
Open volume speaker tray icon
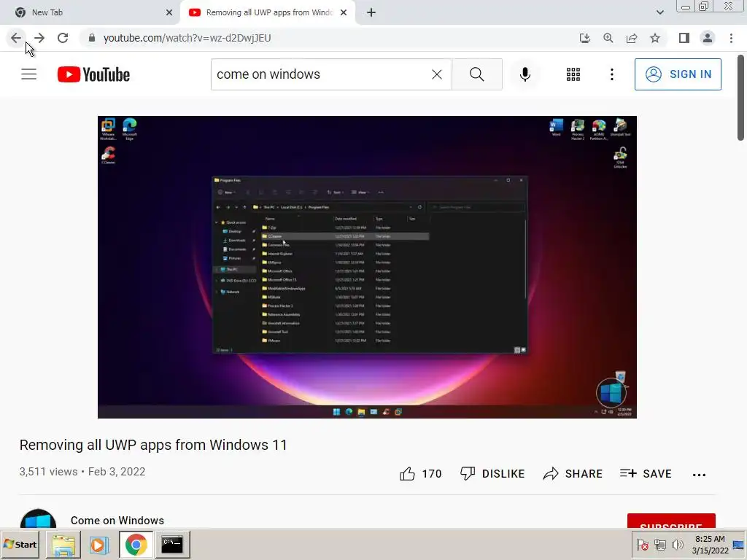pos(677,545)
